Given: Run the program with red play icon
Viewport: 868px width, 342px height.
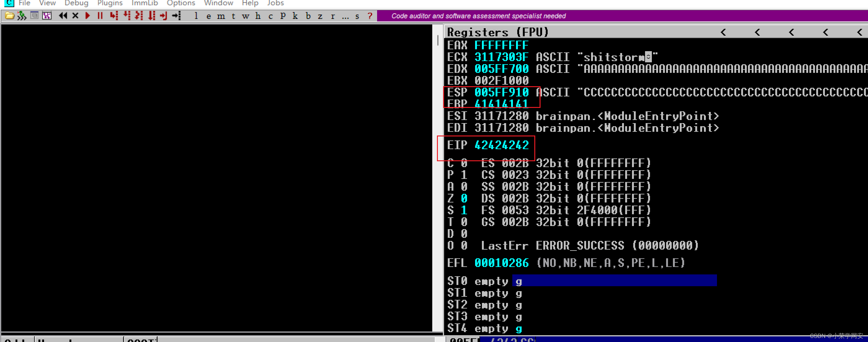Looking at the screenshot, I should pos(88,16).
